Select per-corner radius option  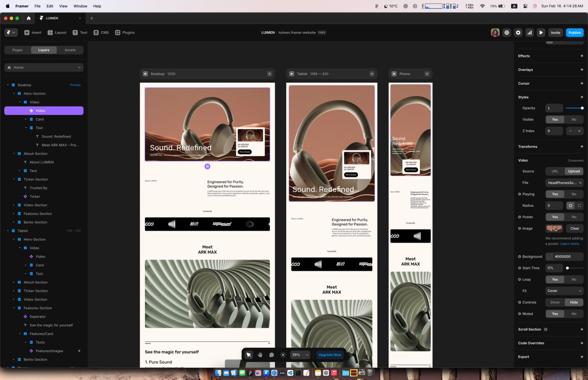[x=579, y=206]
